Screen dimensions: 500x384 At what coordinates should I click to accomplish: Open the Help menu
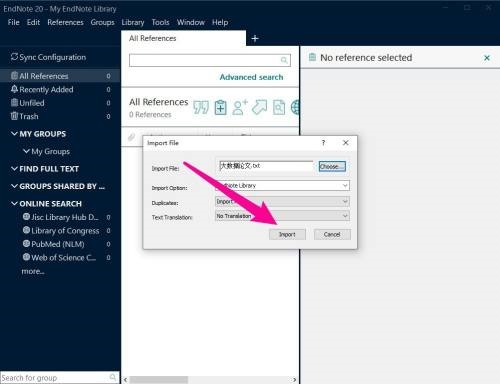[220, 22]
